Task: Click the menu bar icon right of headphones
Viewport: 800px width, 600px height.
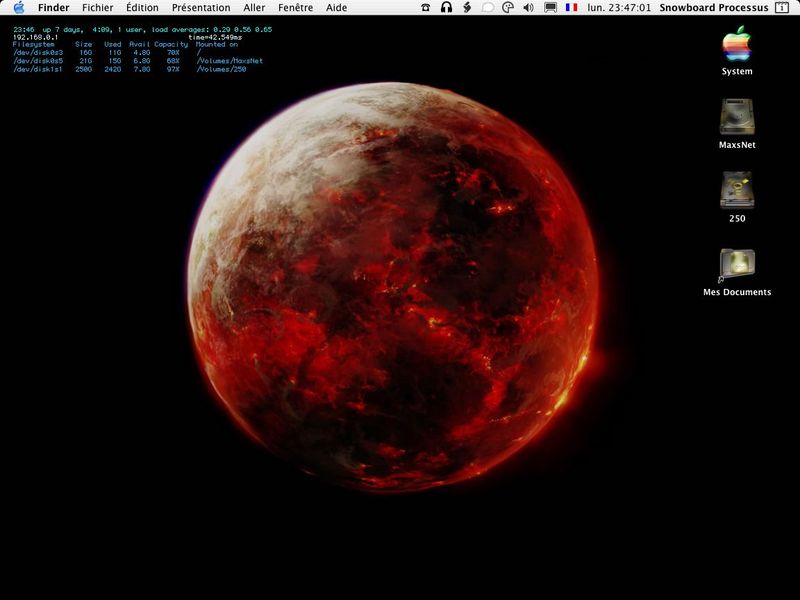Action: (x=467, y=8)
